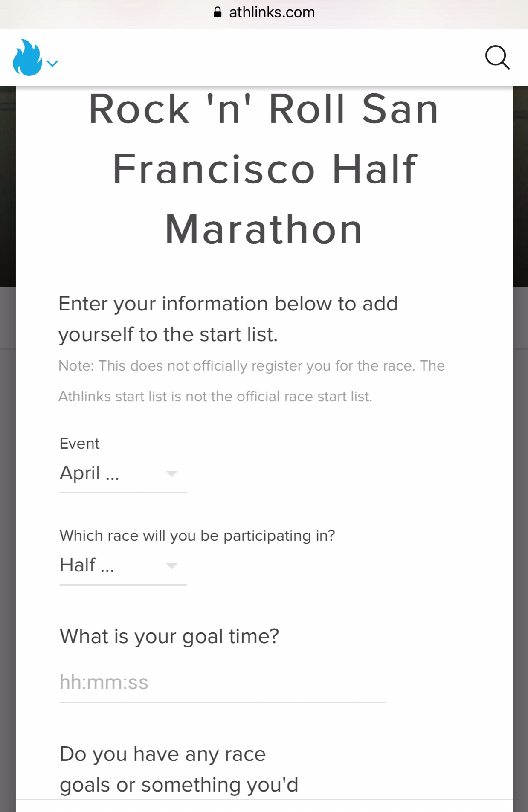The width and height of the screenshot is (528, 812).
Task: Click the 'Event' field label
Action: click(x=80, y=444)
